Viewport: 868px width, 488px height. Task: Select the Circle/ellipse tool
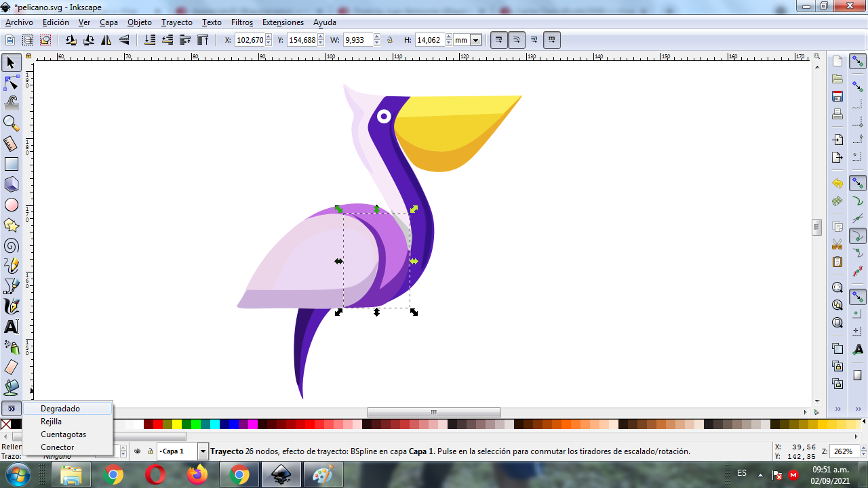(x=11, y=205)
